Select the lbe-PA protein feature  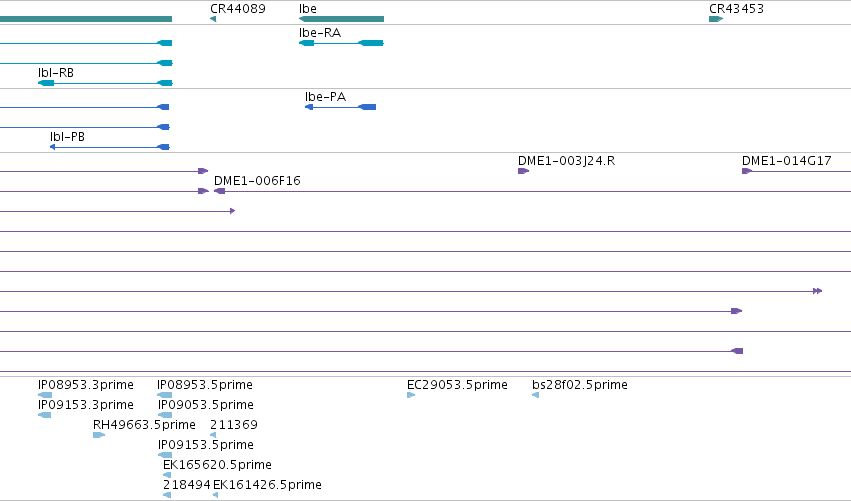[x=340, y=107]
